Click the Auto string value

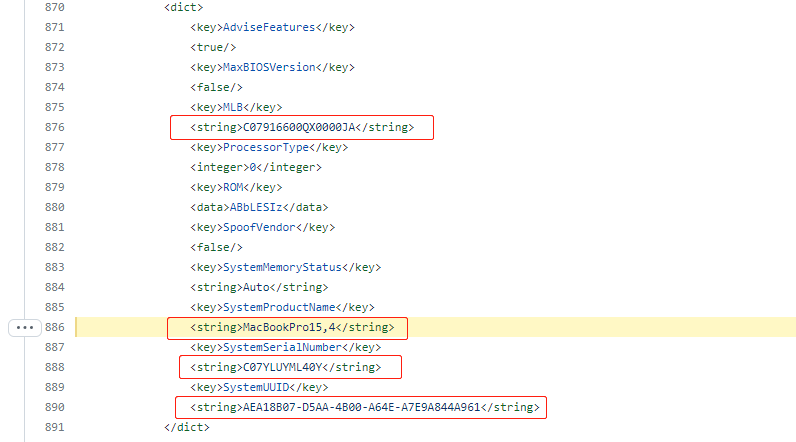[x=256, y=287]
